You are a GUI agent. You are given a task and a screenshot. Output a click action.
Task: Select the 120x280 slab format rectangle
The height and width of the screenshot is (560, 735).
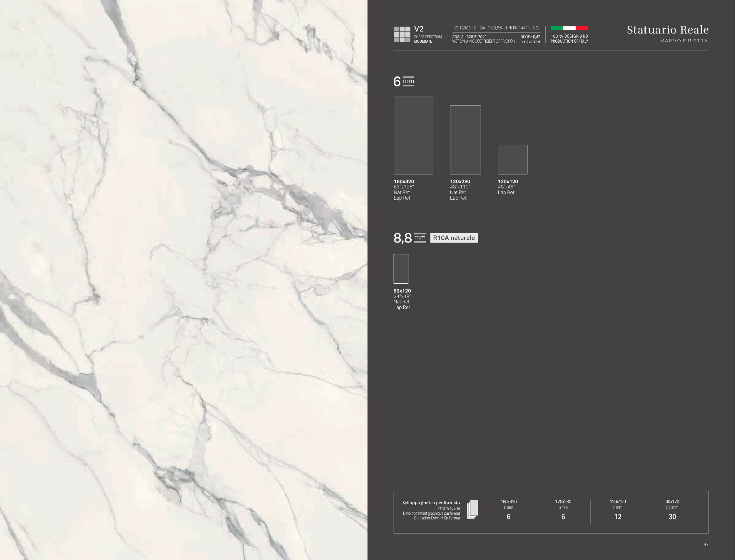[465, 140]
